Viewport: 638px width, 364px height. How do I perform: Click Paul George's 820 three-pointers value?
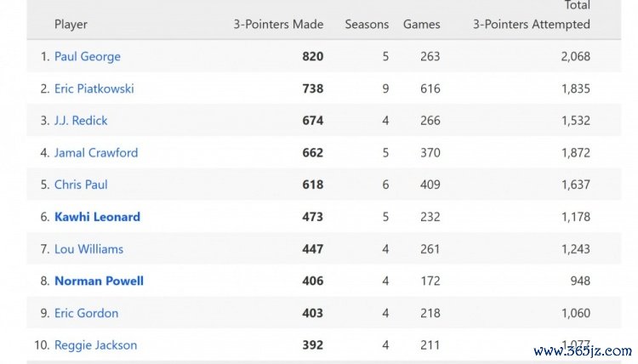click(x=312, y=56)
